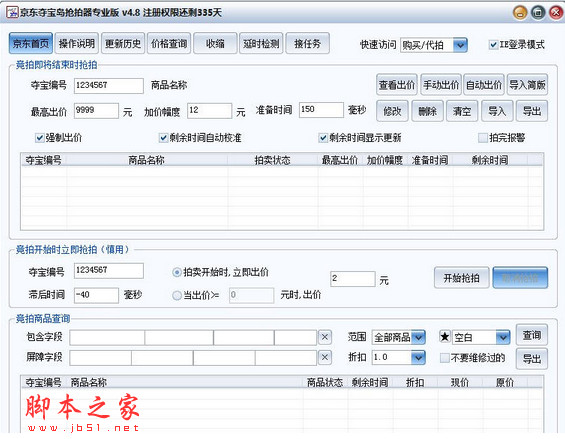Clear the 屏蔽字段 fields with X button
This screenshot has width=565, height=439.
[324, 357]
